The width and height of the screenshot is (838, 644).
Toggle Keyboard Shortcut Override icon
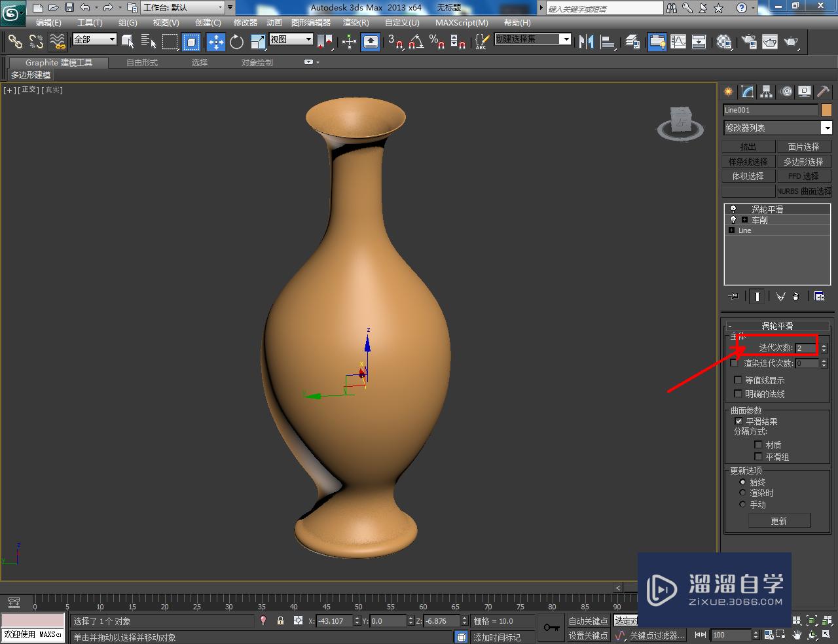371,42
